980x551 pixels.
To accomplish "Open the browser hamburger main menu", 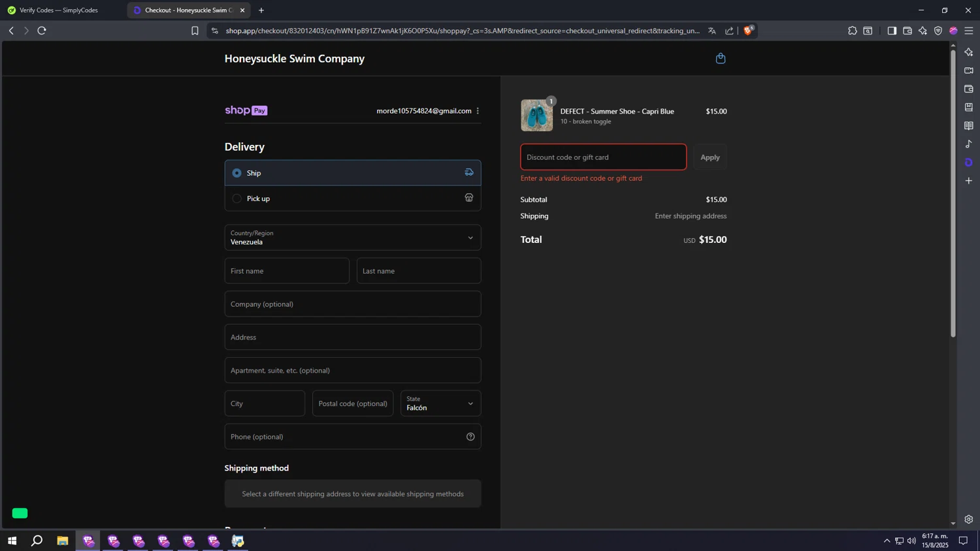I will point(969,31).
